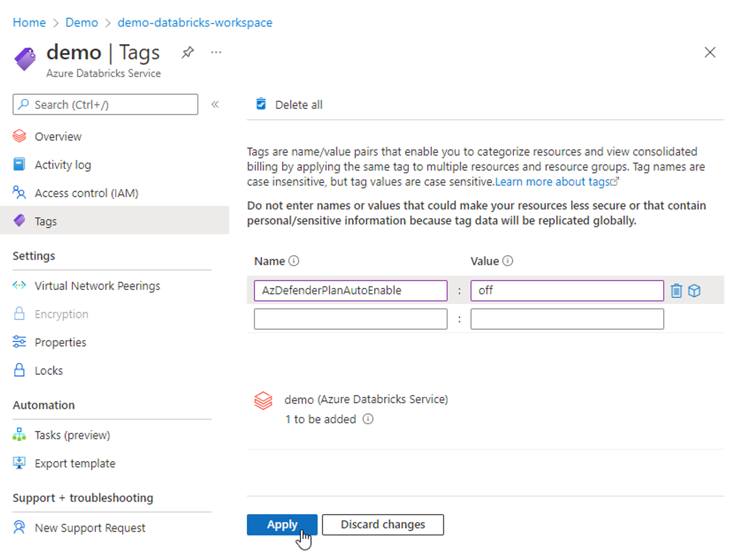Collapse the left sidebar menu
The width and height of the screenshot is (730, 560).
point(215,105)
